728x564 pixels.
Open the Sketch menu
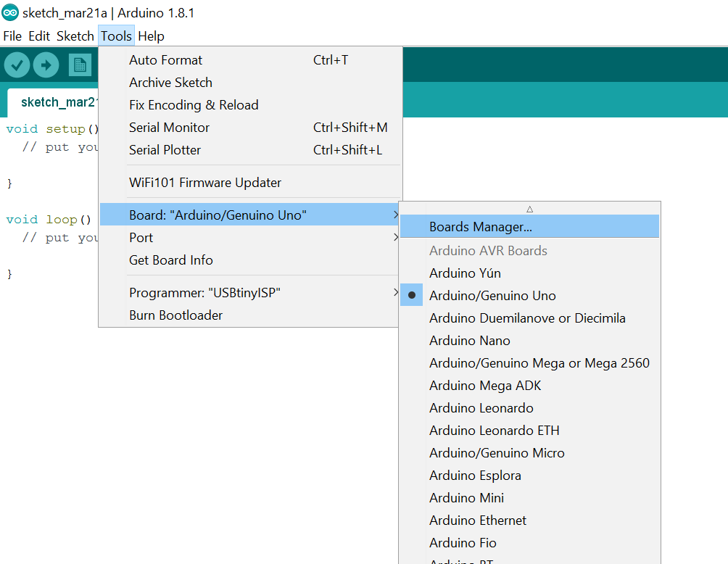click(75, 36)
